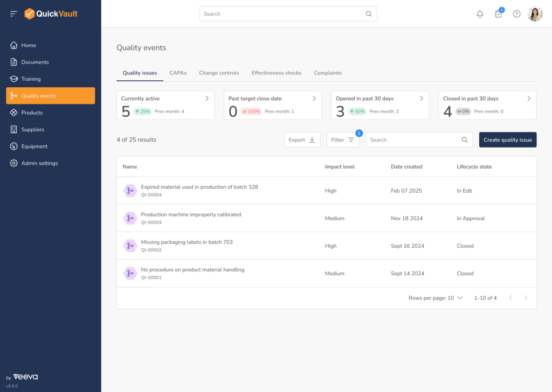Click the hamburger menu collapse icon
Viewport: 552px width, 392px height.
pyautogui.click(x=14, y=13)
